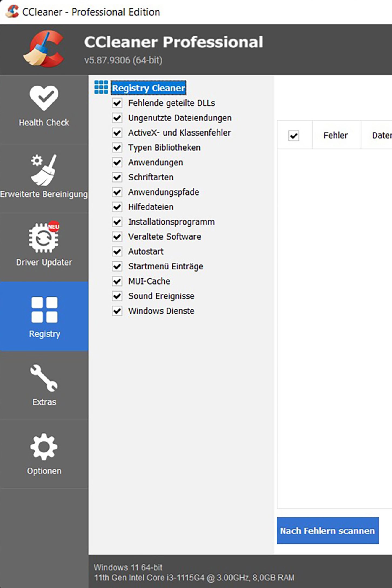Click the CCleaner title bar app icon
This screenshot has height=588, width=392.
pyautogui.click(x=12, y=12)
